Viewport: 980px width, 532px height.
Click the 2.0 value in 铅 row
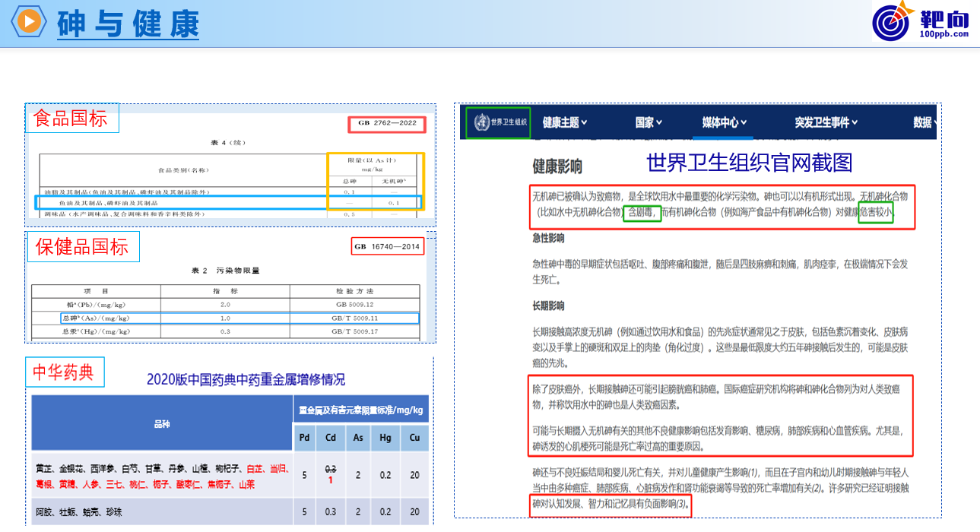tap(225, 304)
